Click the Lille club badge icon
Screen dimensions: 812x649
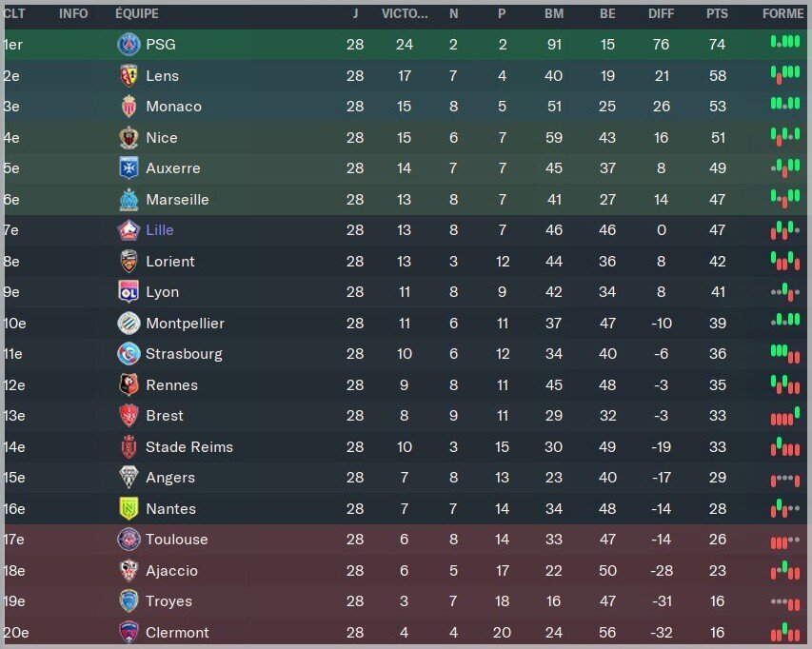(x=129, y=230)
